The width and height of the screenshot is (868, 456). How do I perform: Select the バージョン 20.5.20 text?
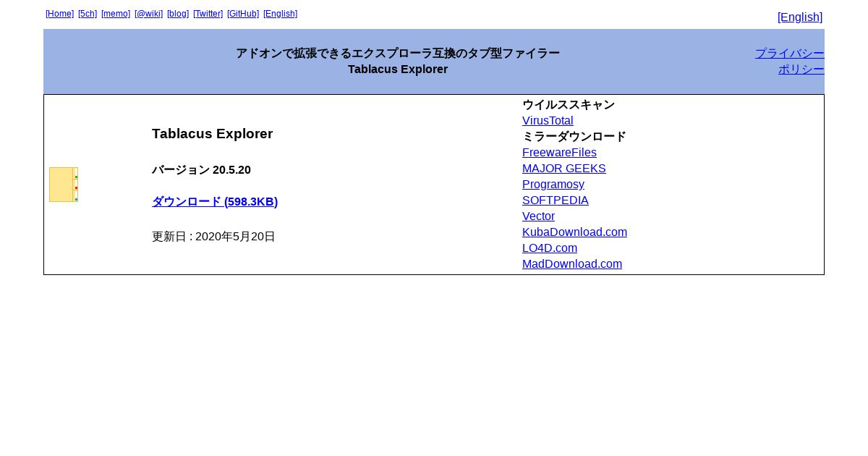201,170
